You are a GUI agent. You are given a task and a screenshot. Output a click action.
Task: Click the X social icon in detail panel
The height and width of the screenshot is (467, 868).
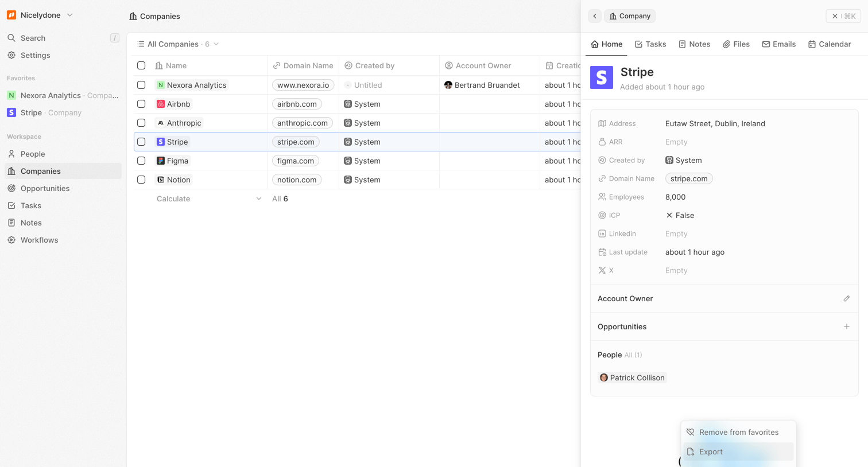tap(602, 270)
